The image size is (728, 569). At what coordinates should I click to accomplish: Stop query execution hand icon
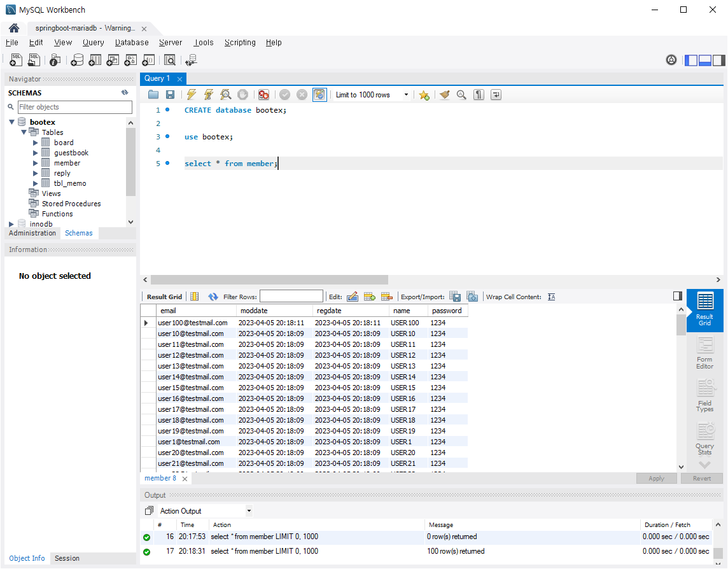(x=243, y=95)
